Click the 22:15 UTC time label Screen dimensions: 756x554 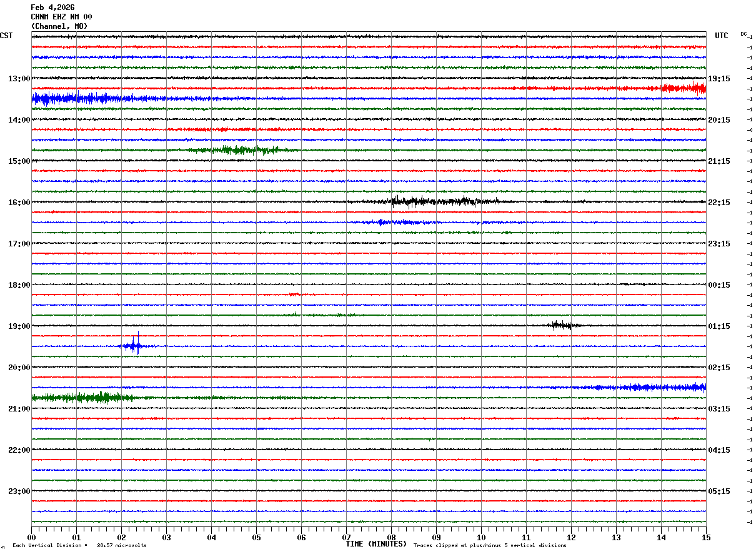click(719, 203)
